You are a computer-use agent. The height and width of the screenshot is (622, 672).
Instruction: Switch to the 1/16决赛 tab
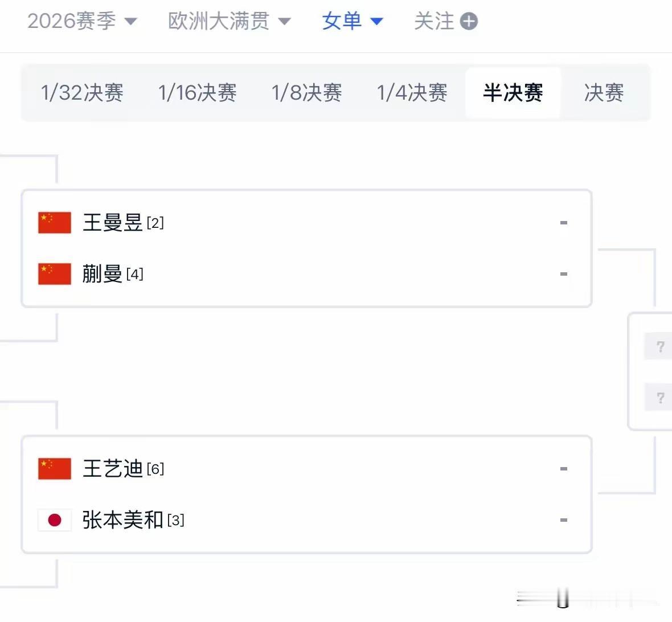coord(197,93)
